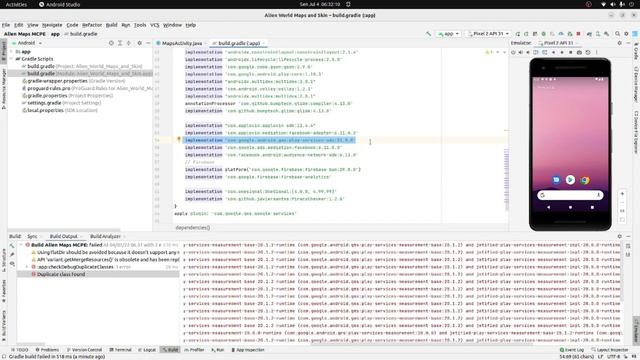Image resolution: width=640 pixels, height=360 pixels.
Task: Open the Problems tool window
Action: (47, 350)
